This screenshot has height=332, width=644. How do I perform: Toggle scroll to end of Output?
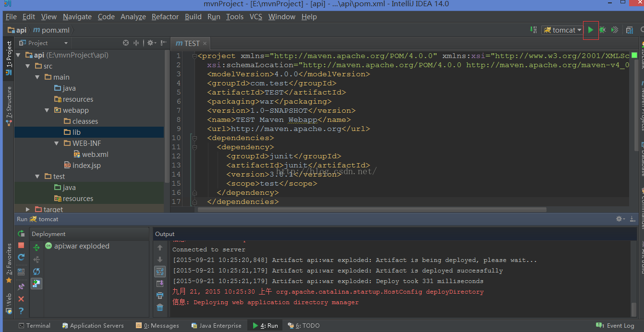[160, 284]
